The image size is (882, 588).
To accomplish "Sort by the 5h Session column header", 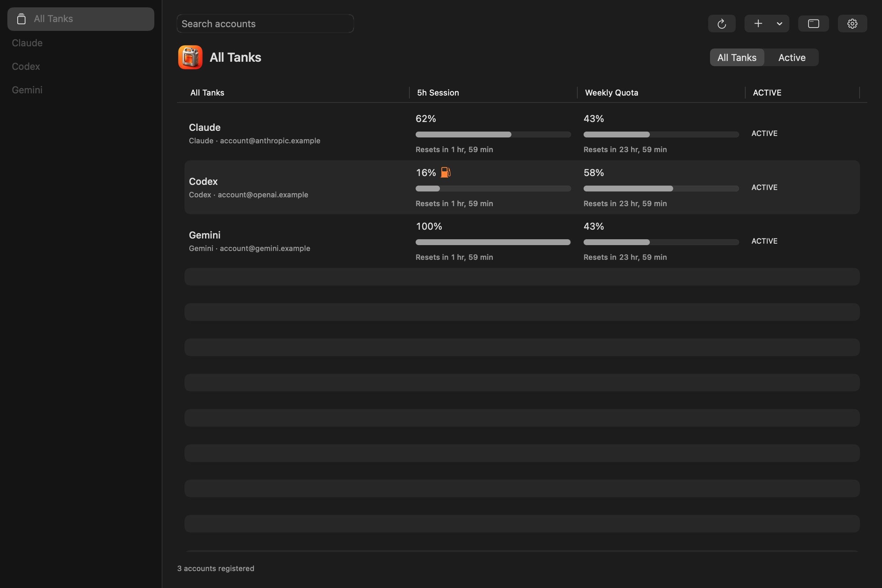I will (438, 93).
